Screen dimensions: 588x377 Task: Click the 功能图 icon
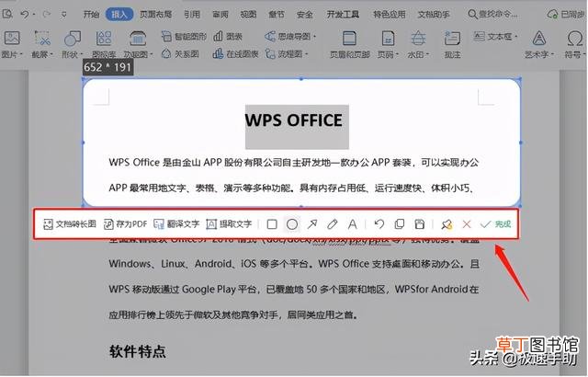138,39
